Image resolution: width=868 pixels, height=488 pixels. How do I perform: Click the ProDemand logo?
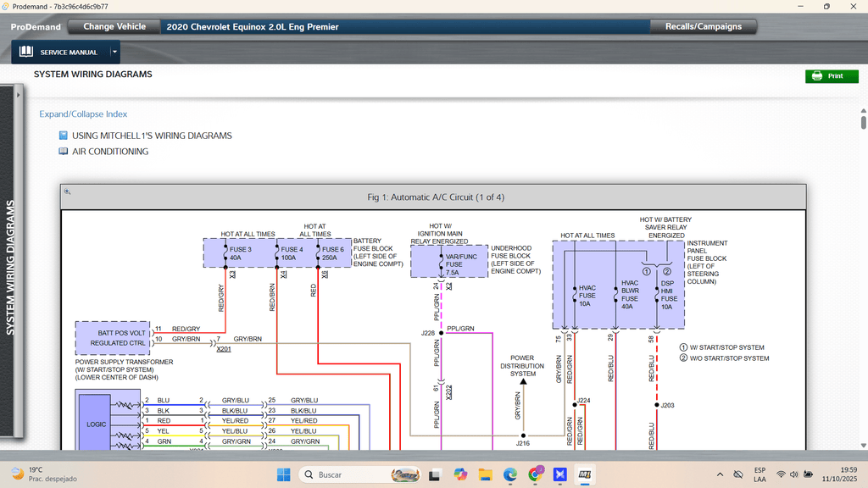(36, 27)
